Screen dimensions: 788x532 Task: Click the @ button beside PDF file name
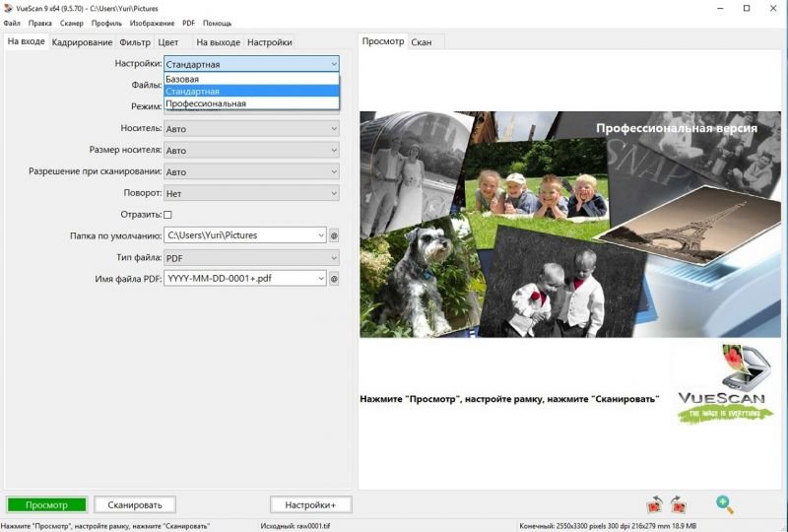click(x=334, y=279)
